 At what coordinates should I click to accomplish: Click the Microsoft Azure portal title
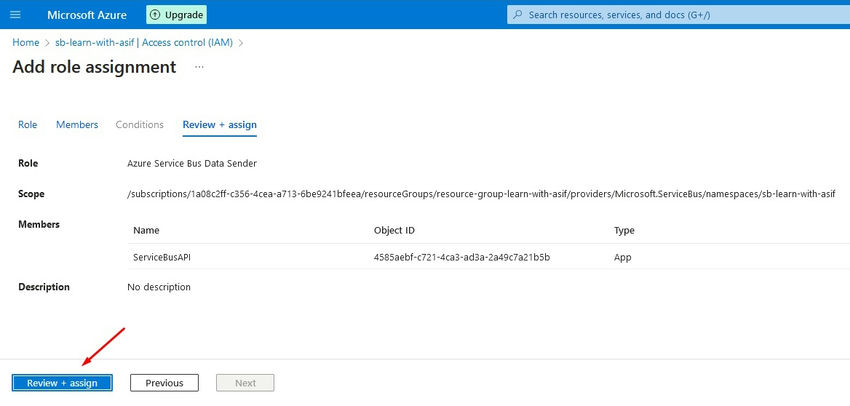(88, 15)
